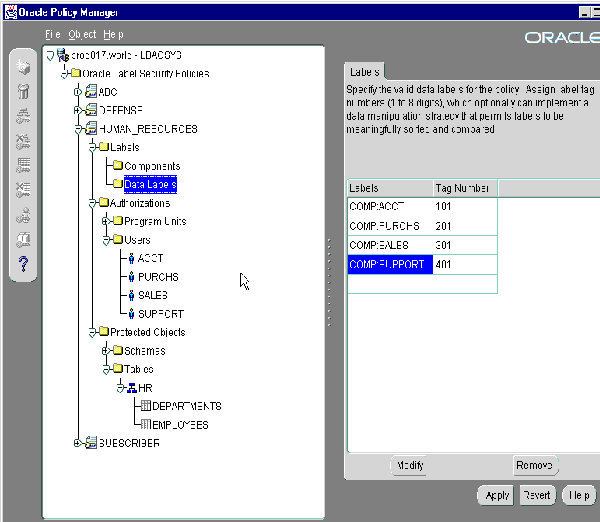600x522 pixels.
Task: Expand the Schemas folder
Action: tap(104, 351)
